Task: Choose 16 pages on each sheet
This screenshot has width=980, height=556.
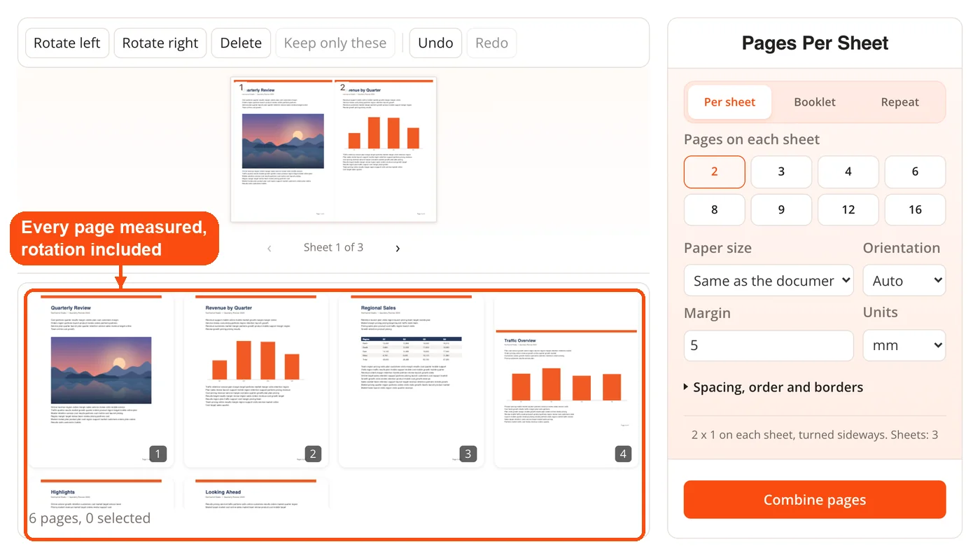Action: [x=915, y=209]
